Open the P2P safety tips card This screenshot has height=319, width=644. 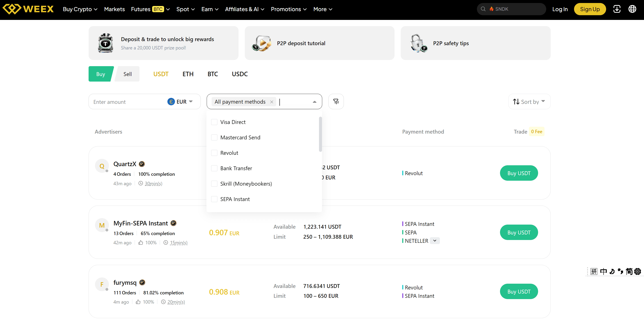pos(475,43)
